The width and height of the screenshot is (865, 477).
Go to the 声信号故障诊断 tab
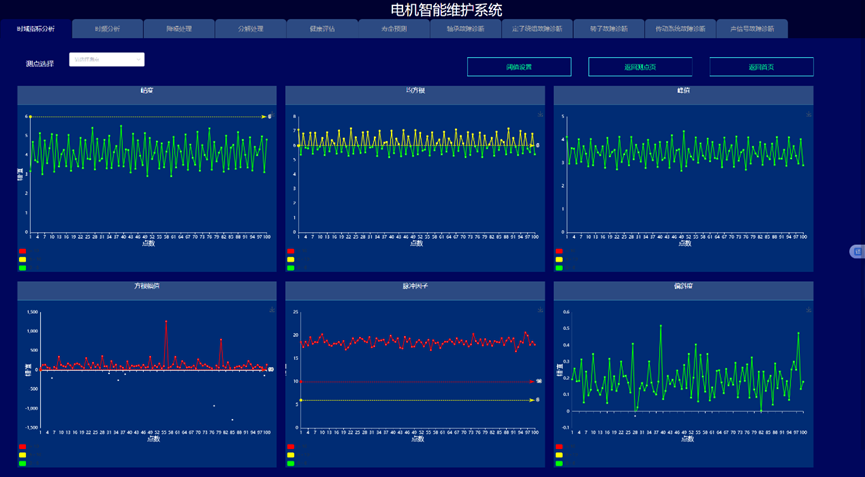point(752,29)
